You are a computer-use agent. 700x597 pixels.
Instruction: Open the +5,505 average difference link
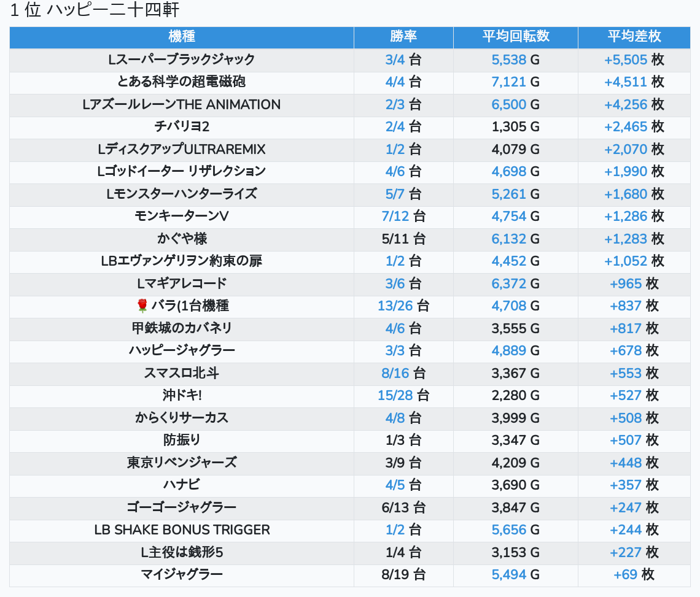(x=626, y=60)
